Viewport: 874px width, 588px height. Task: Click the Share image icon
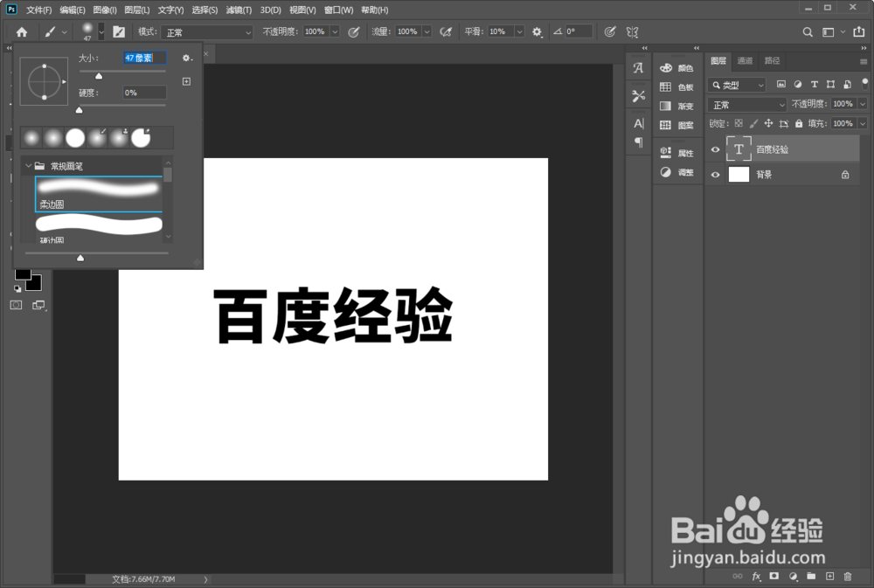click(859, 31)
